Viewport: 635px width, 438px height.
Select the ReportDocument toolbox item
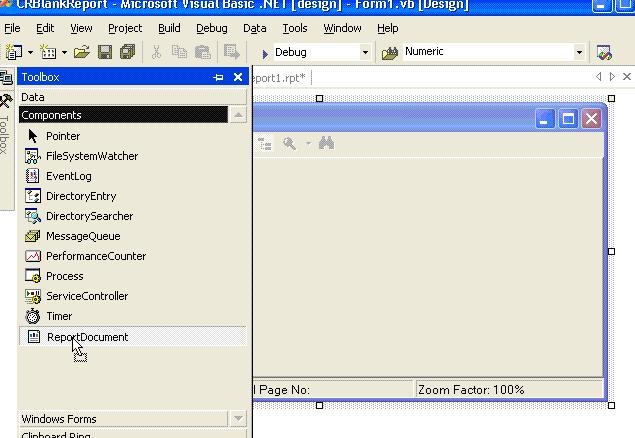[87, 337]
